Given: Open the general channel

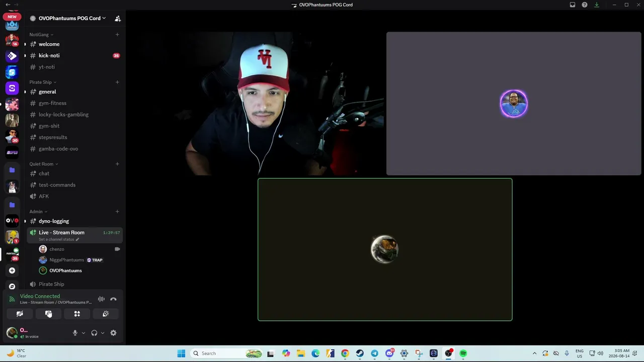Looking at the screenshot, I should [74, 92].
